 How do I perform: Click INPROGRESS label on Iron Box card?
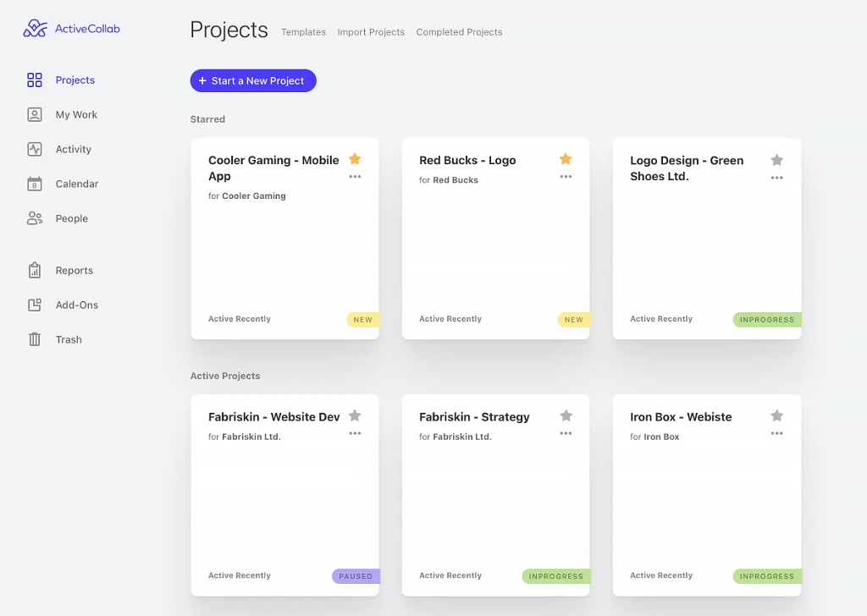(767, 576)
